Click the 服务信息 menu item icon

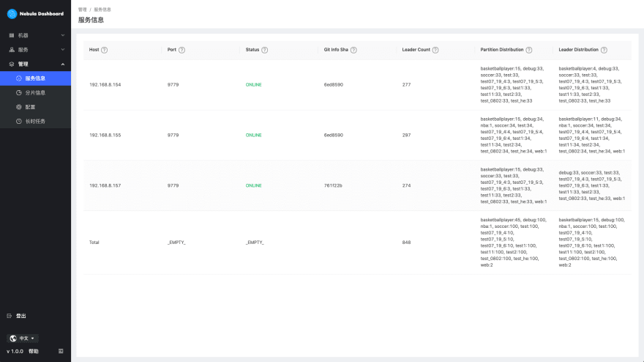click(x=19, y=78)
